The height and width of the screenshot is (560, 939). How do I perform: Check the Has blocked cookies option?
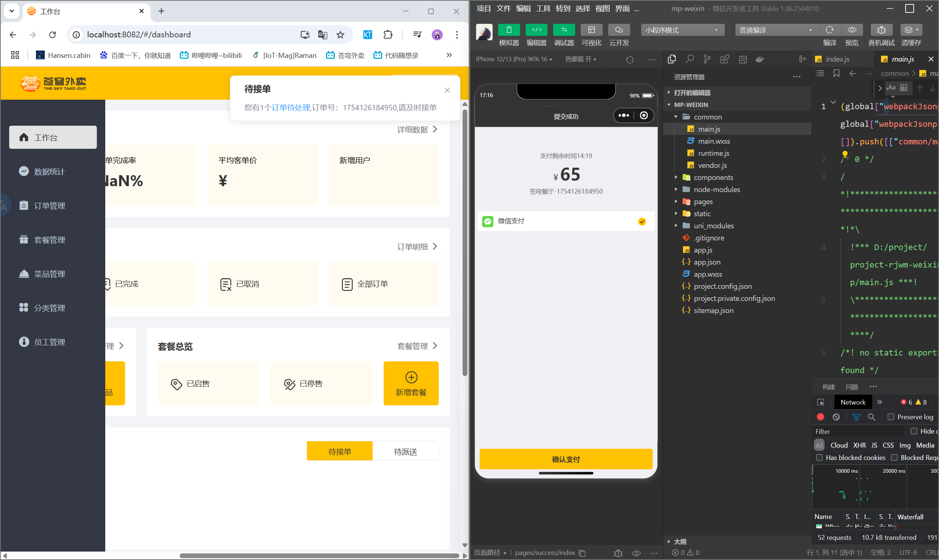pyautogui.click(x=819, y=457)
